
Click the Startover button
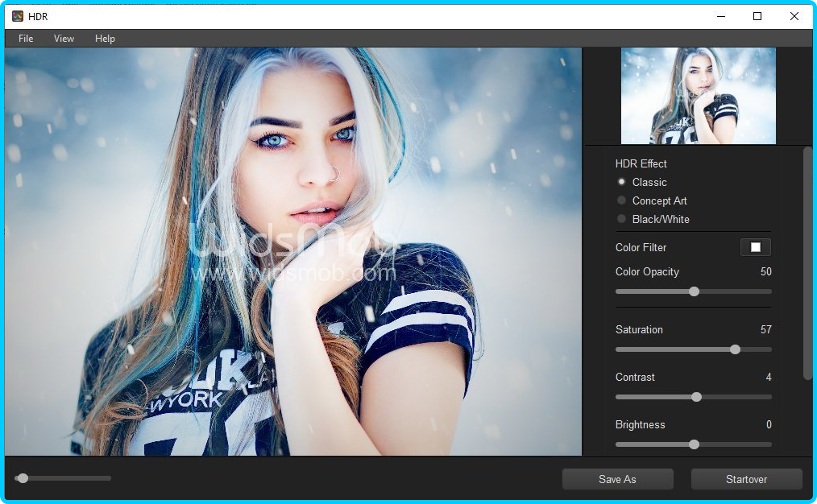(746, 479)
